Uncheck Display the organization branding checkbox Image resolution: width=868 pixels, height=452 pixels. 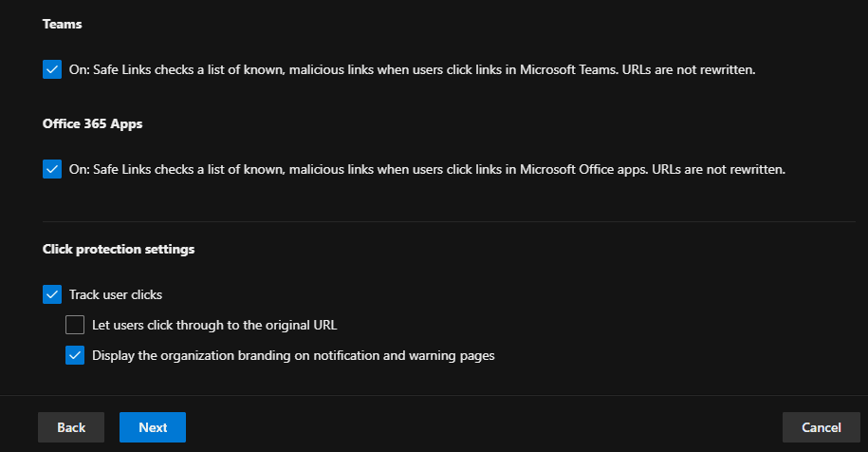pos(75,355)
